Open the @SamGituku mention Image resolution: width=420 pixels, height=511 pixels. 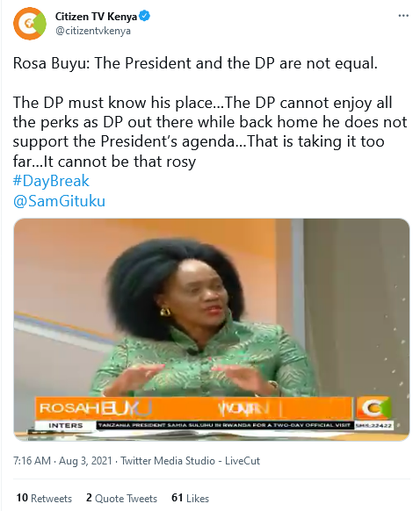(59, 201)
